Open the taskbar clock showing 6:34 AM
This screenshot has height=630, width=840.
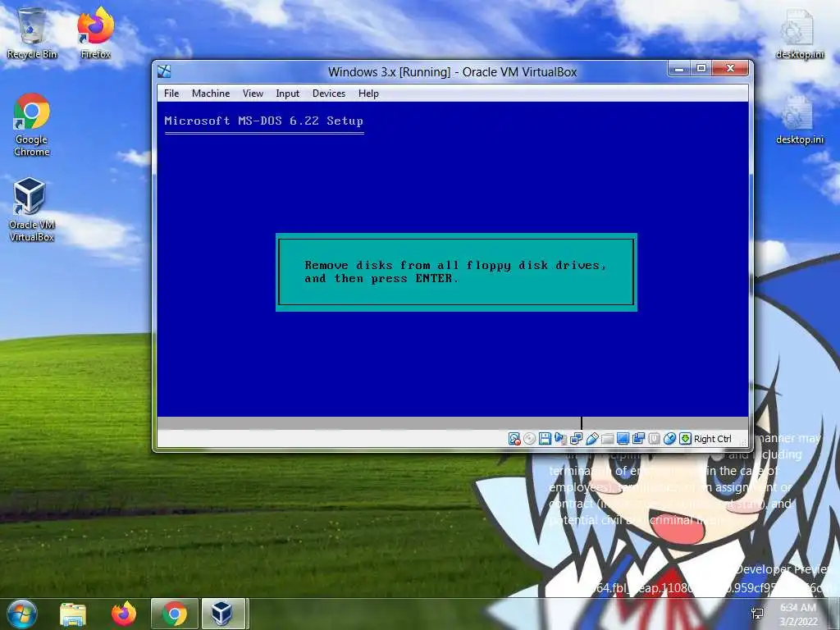coord(798,614)
